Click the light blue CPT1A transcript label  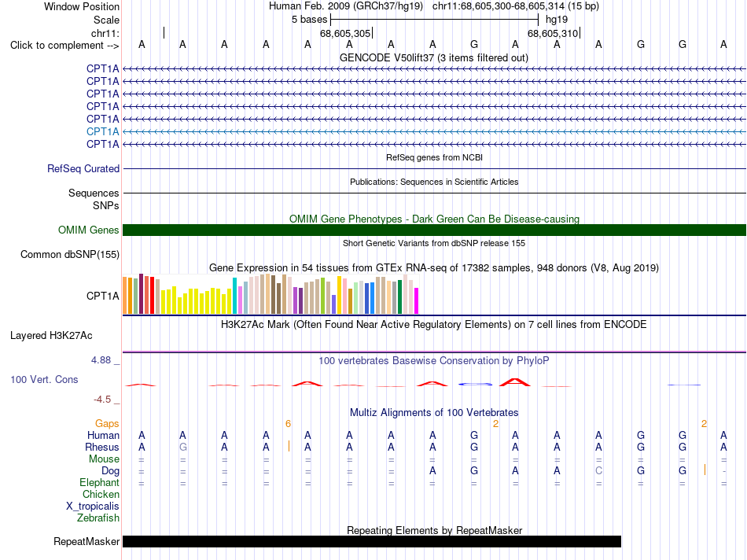102,131
